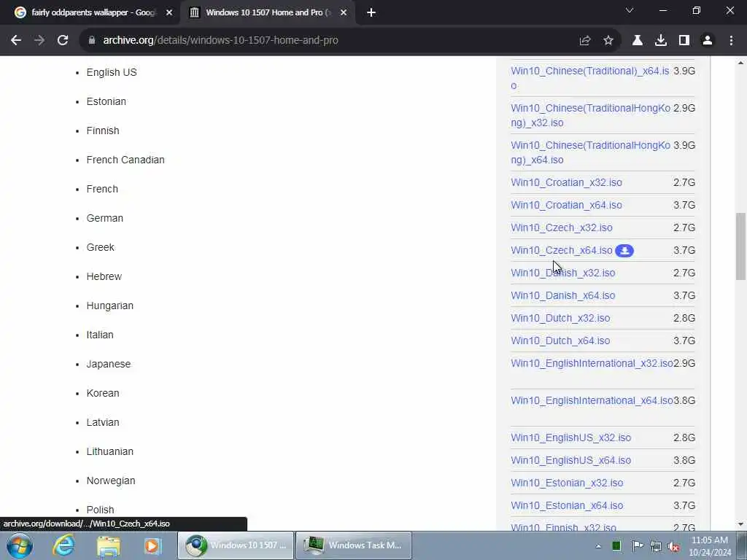The image size is (747, 560).
Task: Reload the archive.org page
Action: tap(63, 41)
